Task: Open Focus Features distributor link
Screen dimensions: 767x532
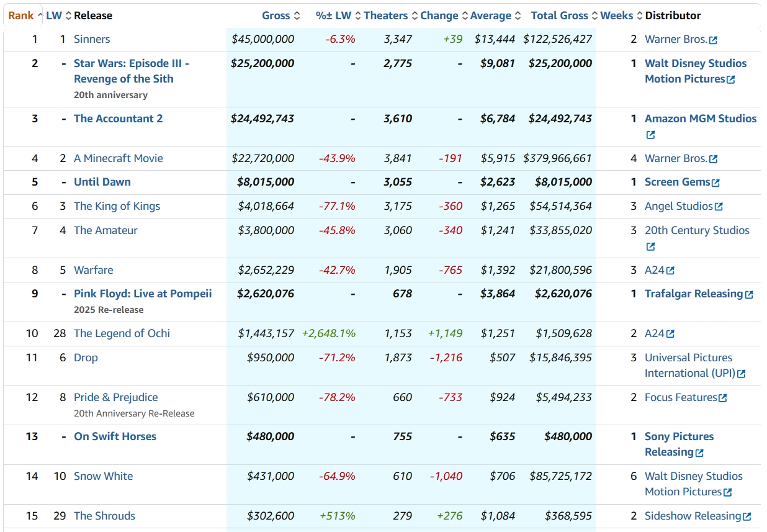Action: point(681,397)
